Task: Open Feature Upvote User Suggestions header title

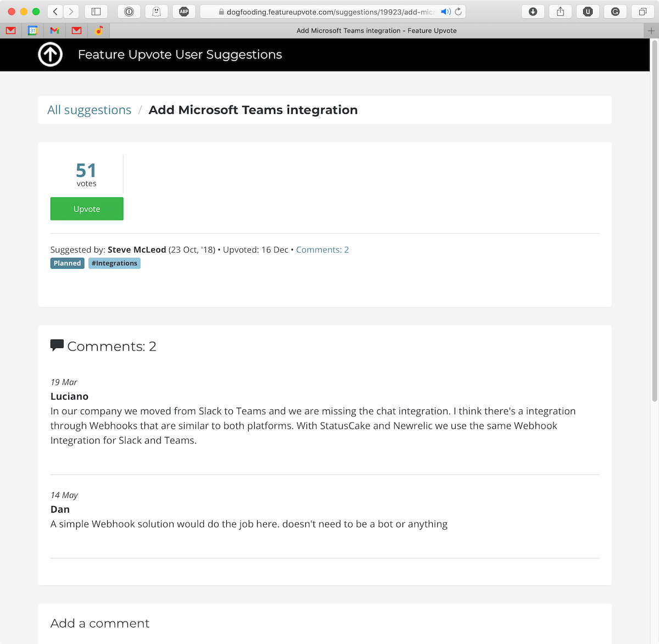Action: pos(180,54)
